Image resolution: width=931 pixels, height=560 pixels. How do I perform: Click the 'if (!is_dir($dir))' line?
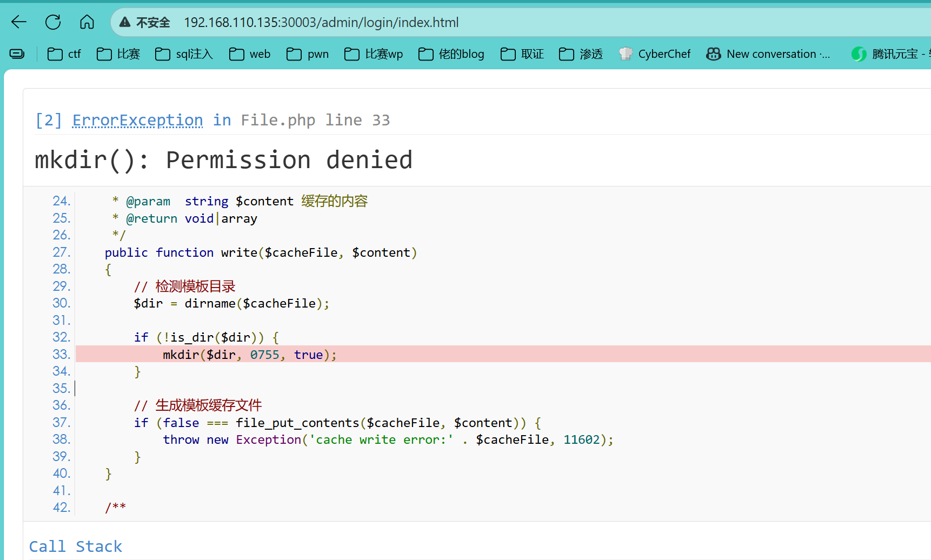207,337
